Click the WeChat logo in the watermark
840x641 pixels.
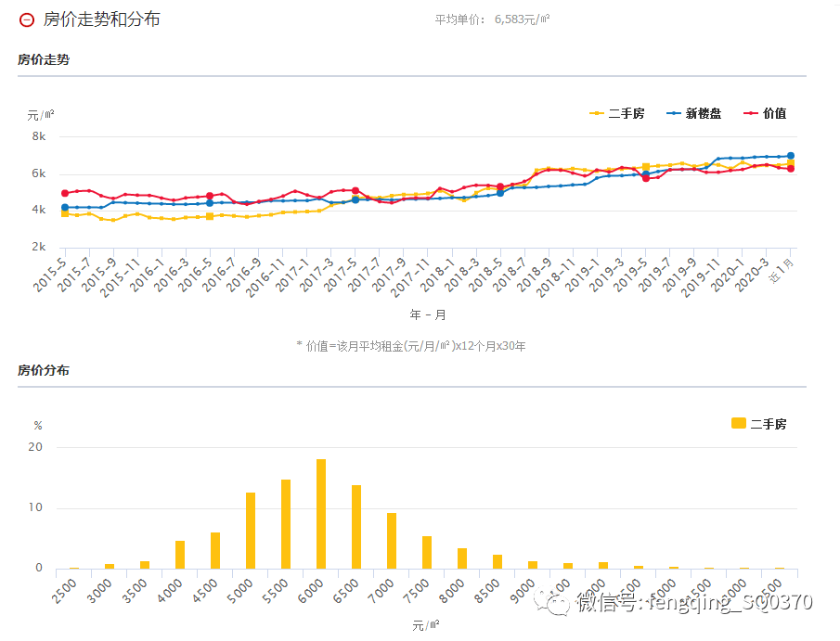[560, 604]
